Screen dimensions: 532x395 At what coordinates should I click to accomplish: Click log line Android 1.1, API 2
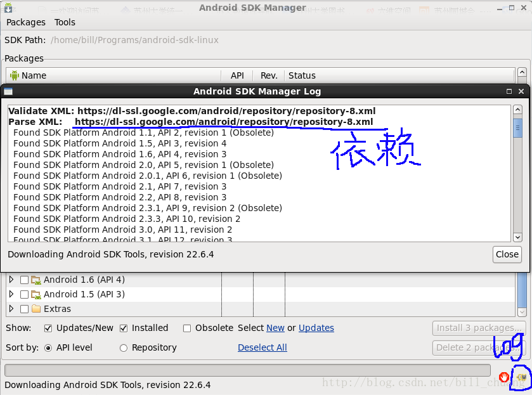tap(143, 133)
